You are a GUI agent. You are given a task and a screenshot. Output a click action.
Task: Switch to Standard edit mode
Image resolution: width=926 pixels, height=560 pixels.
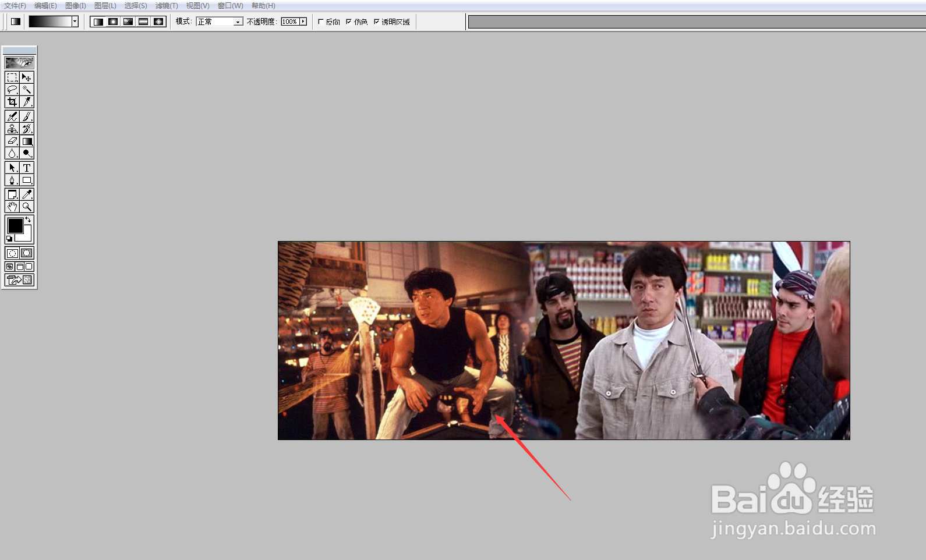pos(12,253)
